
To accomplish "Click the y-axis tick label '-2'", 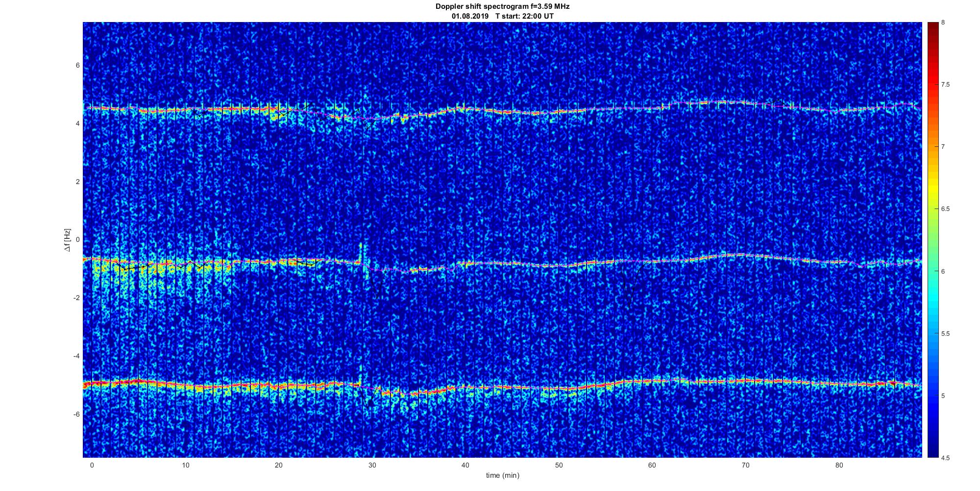I will click(76, 298).
